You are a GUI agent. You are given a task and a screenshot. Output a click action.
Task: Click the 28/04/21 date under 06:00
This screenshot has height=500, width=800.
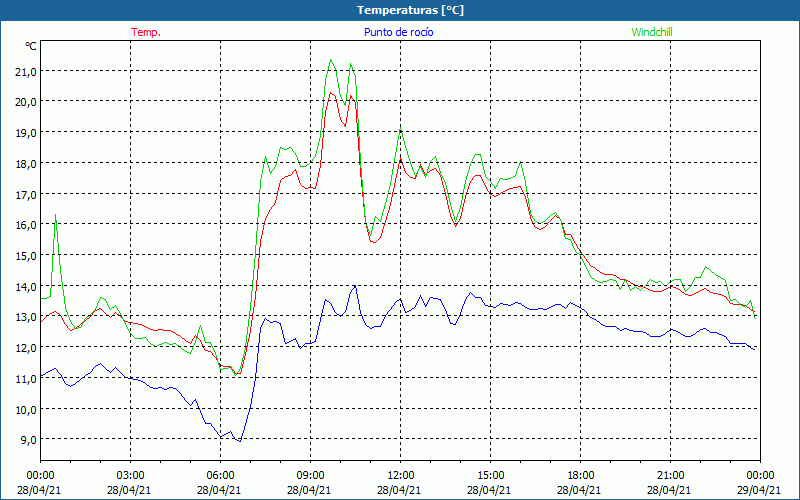pos(219,490)
